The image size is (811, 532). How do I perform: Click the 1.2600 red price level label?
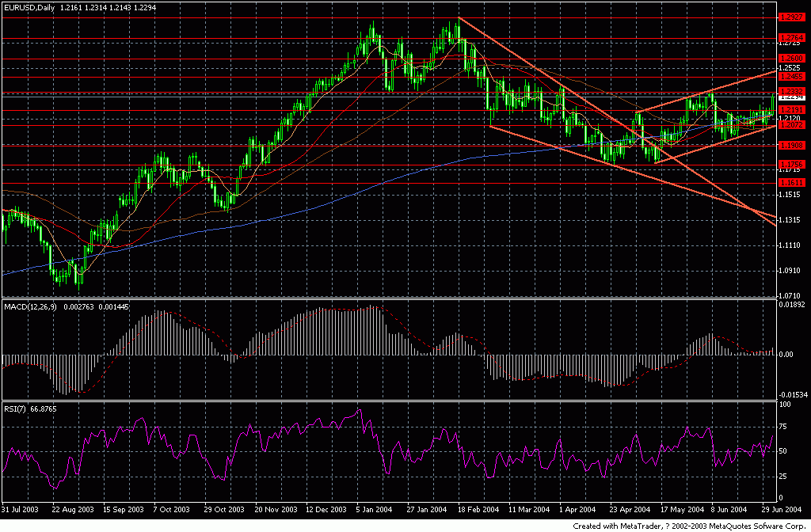(x=791, y=59)
